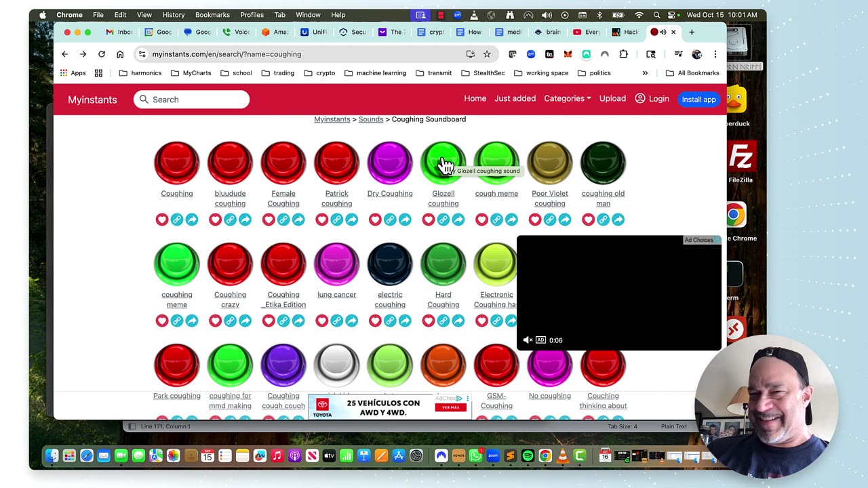
Task: Play the green cough meme button
Action: 496,163
